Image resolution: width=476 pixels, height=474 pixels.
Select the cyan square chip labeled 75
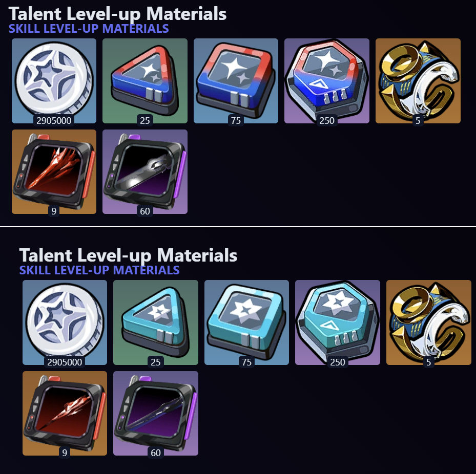pyautogui.click(x=246, y=322)
